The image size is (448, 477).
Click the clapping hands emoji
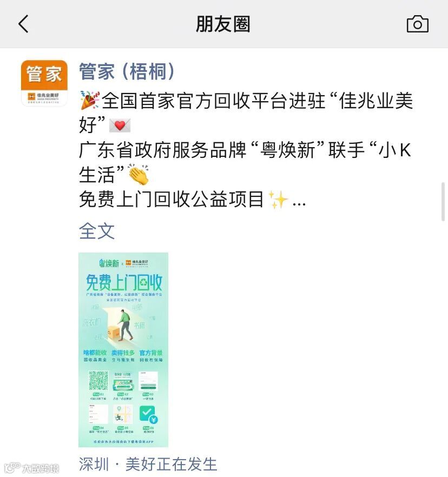coord(139,174)
